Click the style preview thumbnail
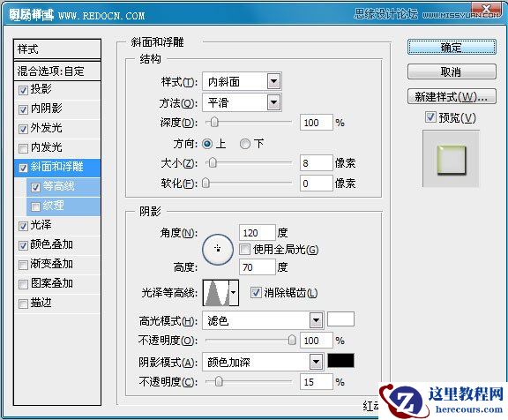The image size is (508, 420). (451, 159)
